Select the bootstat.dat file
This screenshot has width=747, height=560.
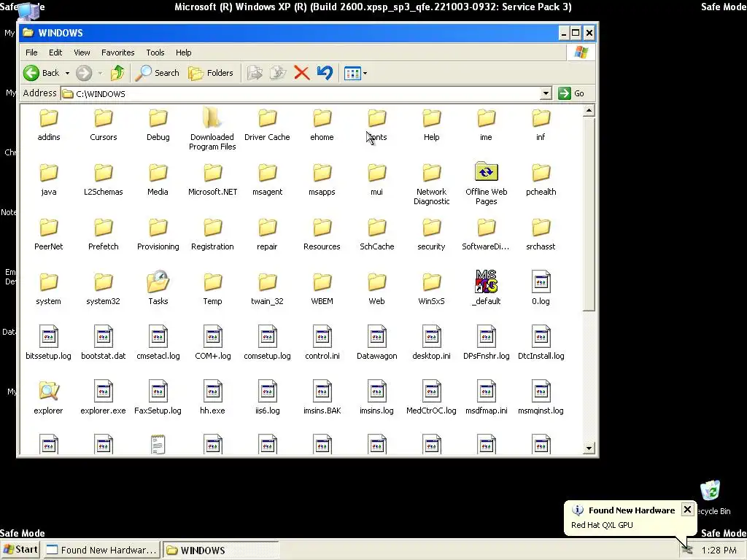[x=103, y=343]
